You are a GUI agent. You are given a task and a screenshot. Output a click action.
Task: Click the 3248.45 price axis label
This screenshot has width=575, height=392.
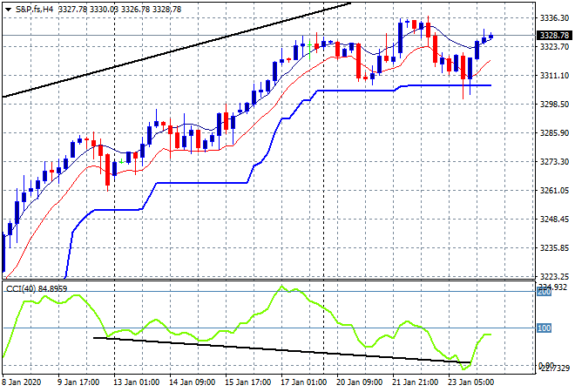coord(554,220)
